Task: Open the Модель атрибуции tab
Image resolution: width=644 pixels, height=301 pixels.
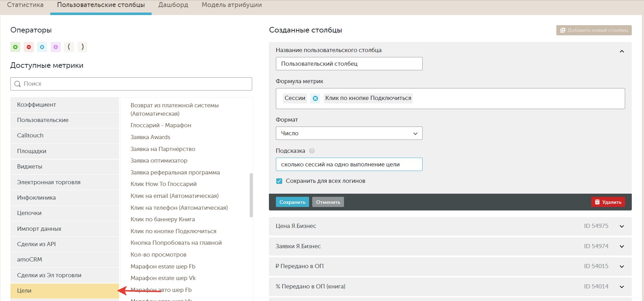Action: tap(232, 5)
